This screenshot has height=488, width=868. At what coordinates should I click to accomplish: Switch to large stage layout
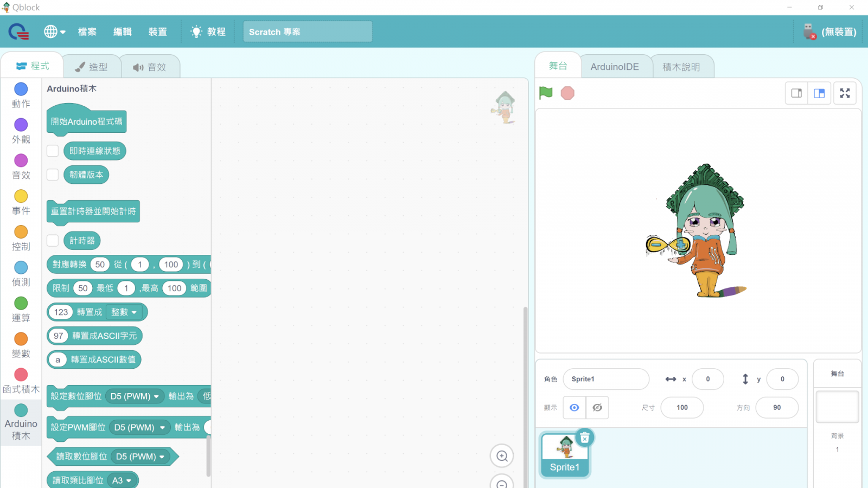click(x=819, y=93)
